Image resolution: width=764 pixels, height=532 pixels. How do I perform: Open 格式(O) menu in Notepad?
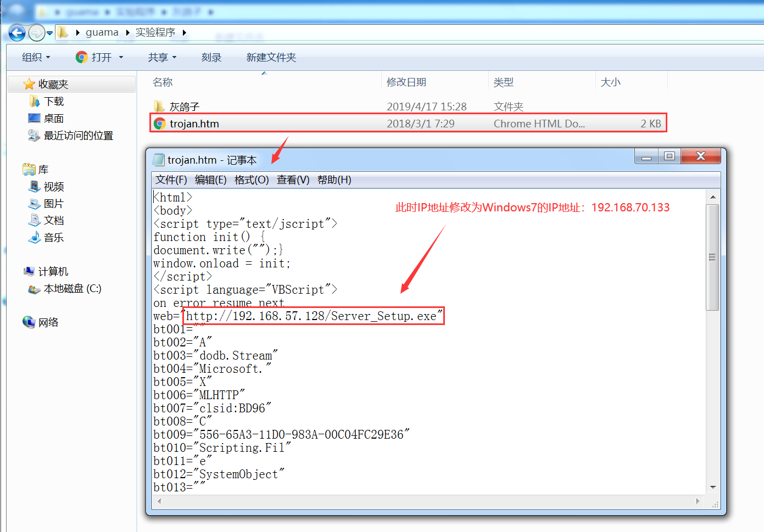[252, 180]
